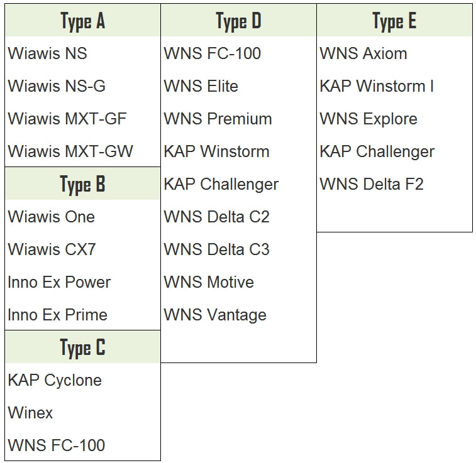Click the Type A header
The image size is (476, 463).
pos(82,21)
